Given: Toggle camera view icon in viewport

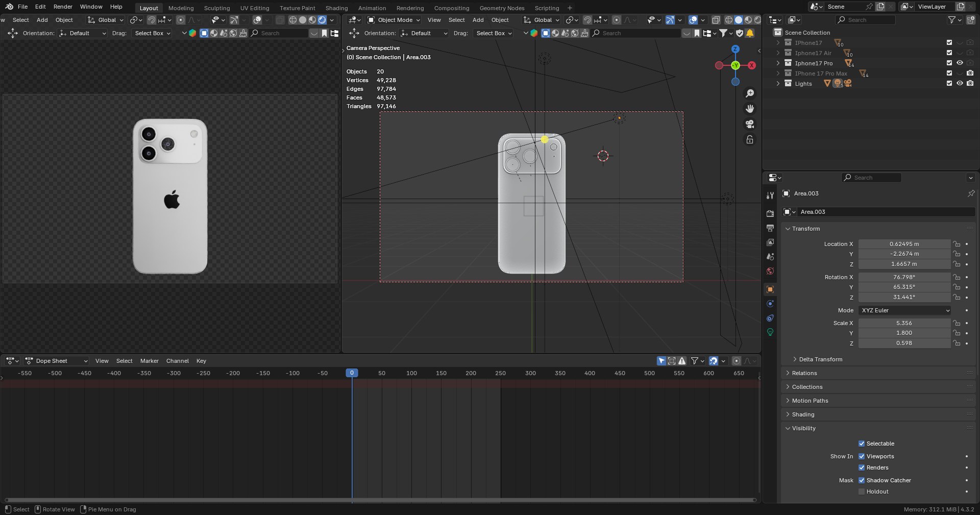Looking at the screenshot, I should (x=750, y=124).
